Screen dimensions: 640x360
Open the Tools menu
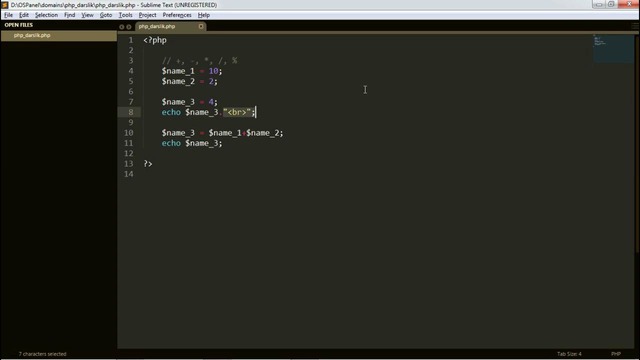(x=125, y=15)
